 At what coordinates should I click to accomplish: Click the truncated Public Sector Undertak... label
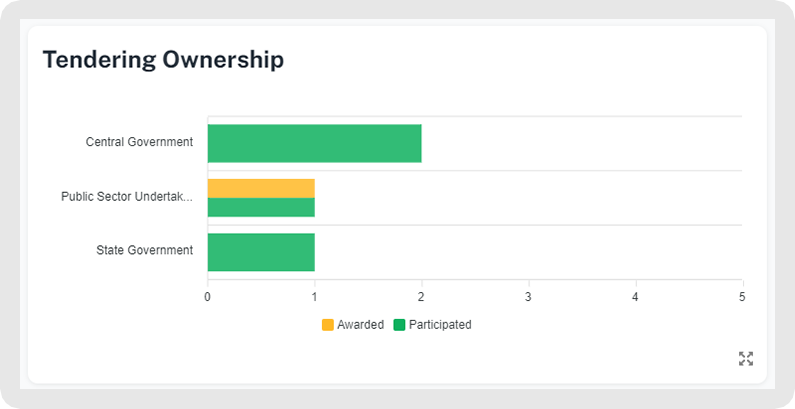click(x=127, y=197)
